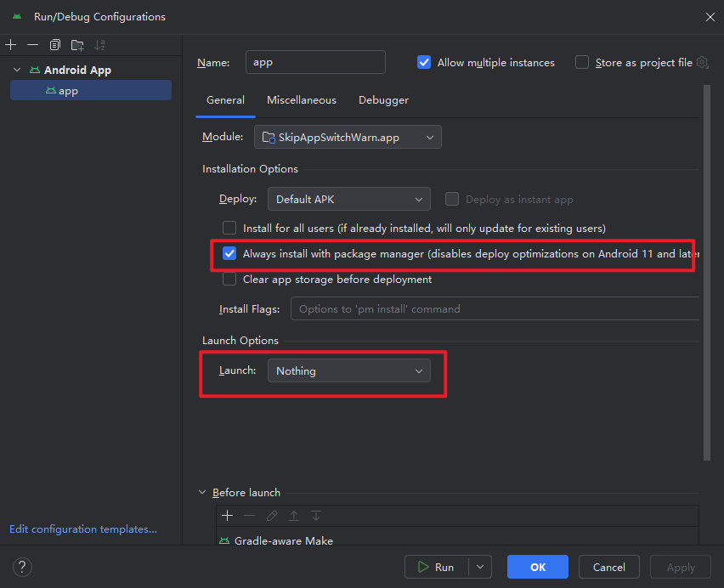Remove the Before launch task

click(x=249, y=516)
